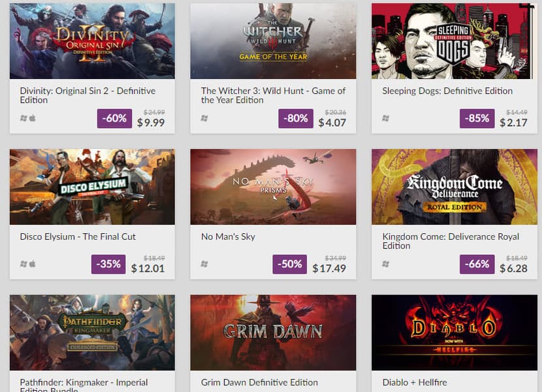
Task: Select the Kingdom Come Deliverance Royal Edition cover image
Action: [x=454, y=187]
